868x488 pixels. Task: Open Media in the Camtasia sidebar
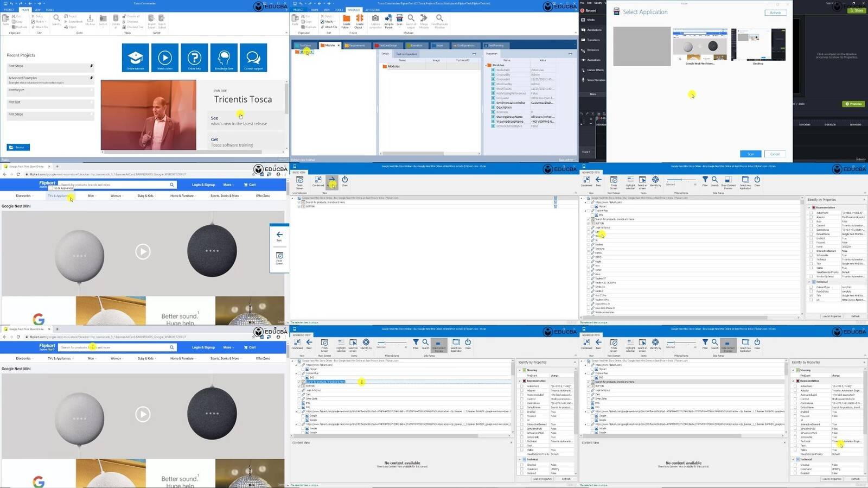[591, 20]
